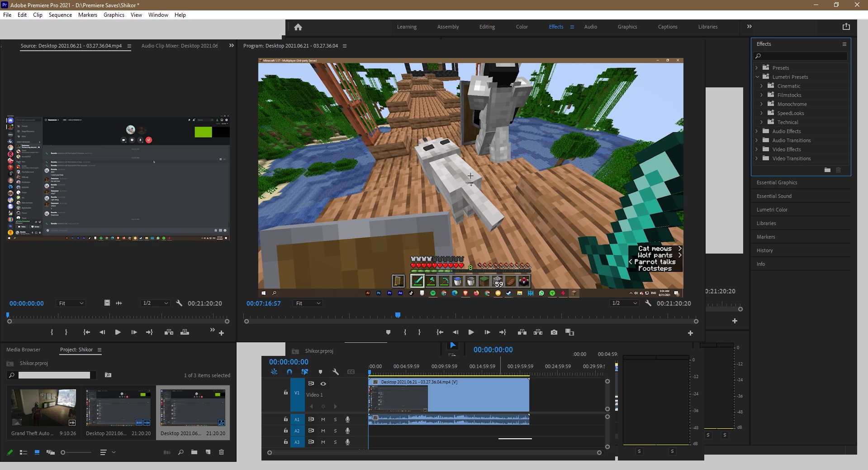Click Add Marker icon in timeline

(320, 372)
